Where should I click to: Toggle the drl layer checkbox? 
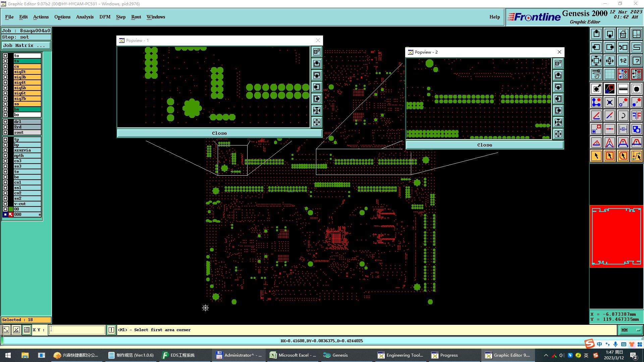pos(5,122)
